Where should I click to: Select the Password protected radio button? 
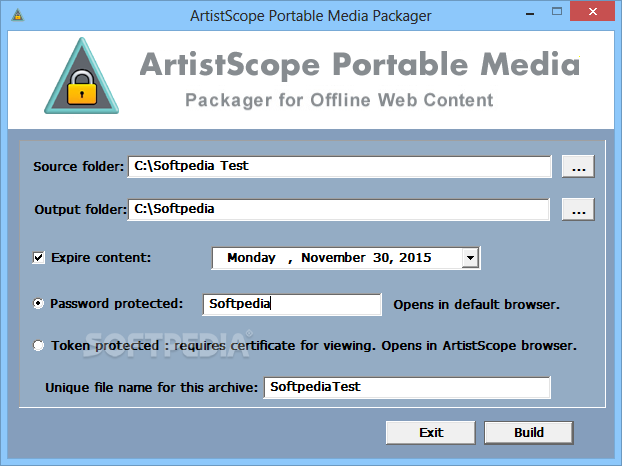[x=38, y=304]
